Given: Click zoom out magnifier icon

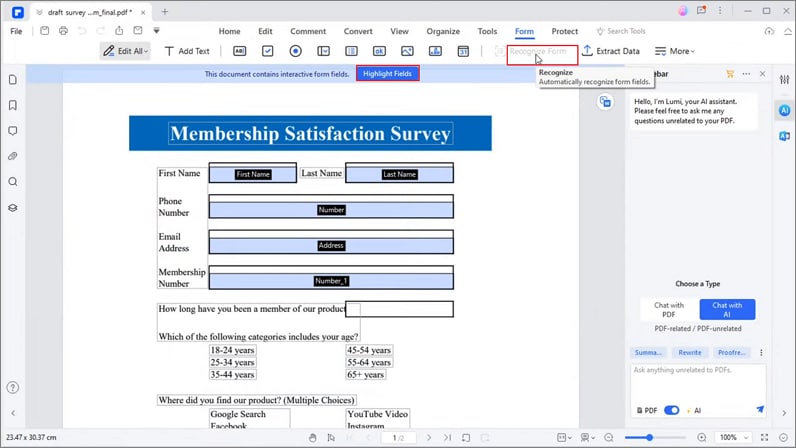Looking at the screenshot, I should 609,437.
